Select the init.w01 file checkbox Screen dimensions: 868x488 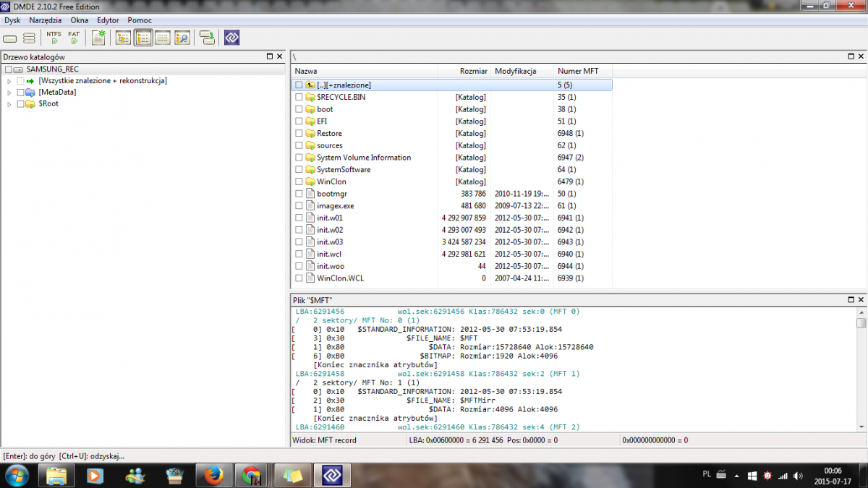pyautogui.click(x=299, y=218)
